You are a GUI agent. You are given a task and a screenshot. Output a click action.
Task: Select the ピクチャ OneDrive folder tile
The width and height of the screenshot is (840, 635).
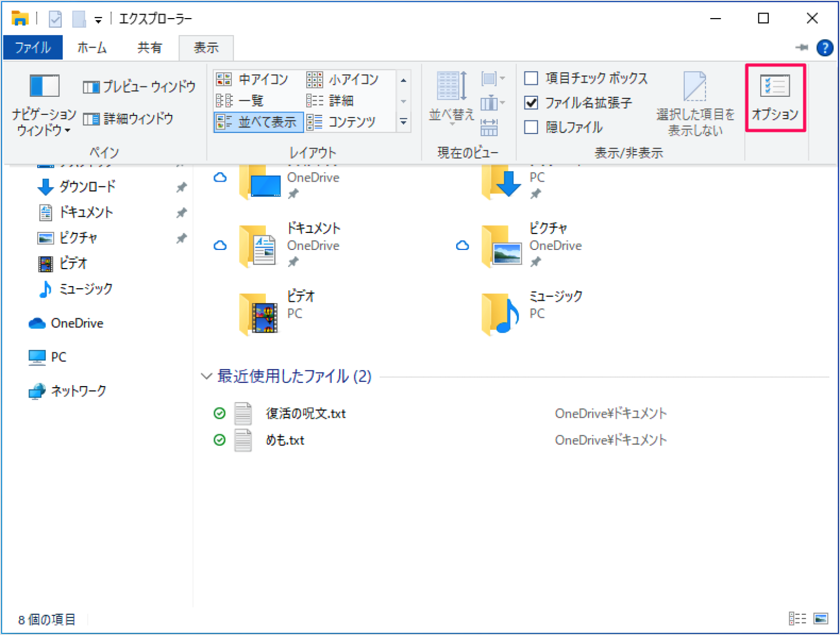[532, 244]
